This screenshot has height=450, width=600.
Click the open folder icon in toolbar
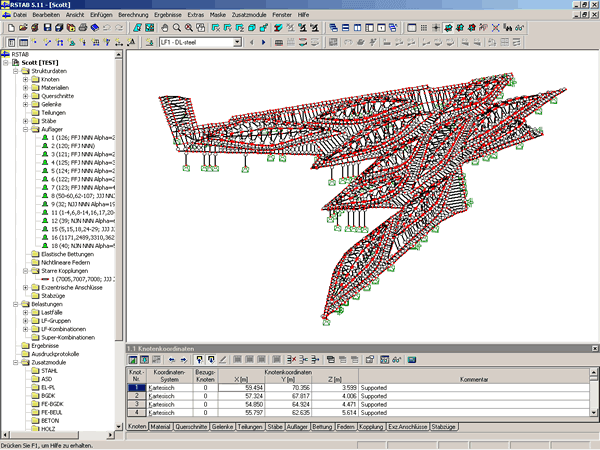click(22, 28)
